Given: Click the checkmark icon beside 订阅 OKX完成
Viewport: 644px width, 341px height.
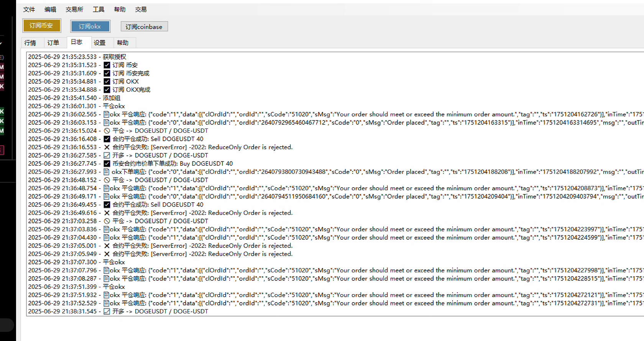Looking at the screenshot, I should 107,90.
